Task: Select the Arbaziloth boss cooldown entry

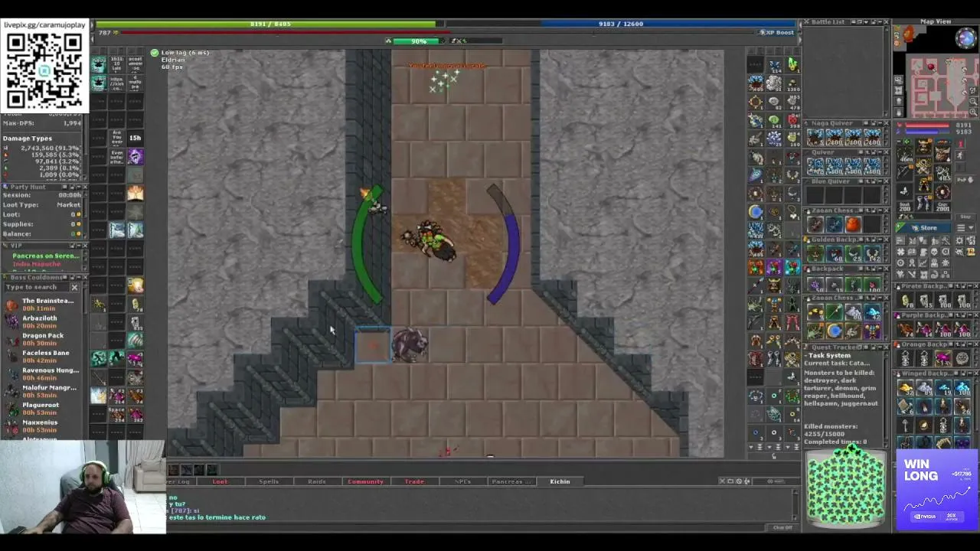Action: [x=39, y=321]
